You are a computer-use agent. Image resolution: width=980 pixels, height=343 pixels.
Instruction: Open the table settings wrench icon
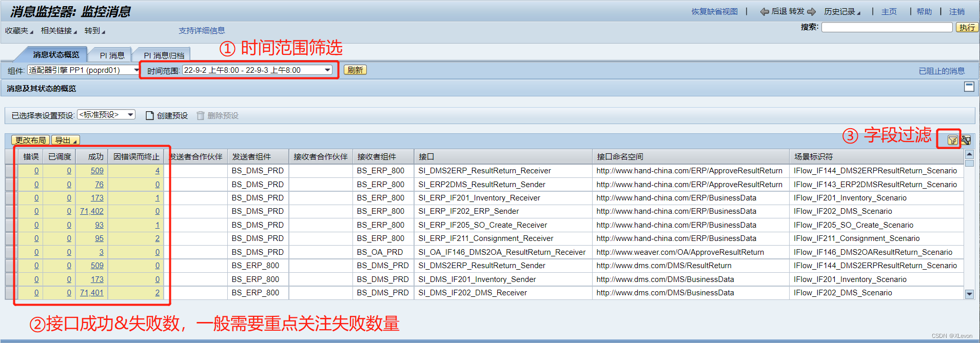tap(966, 140)
